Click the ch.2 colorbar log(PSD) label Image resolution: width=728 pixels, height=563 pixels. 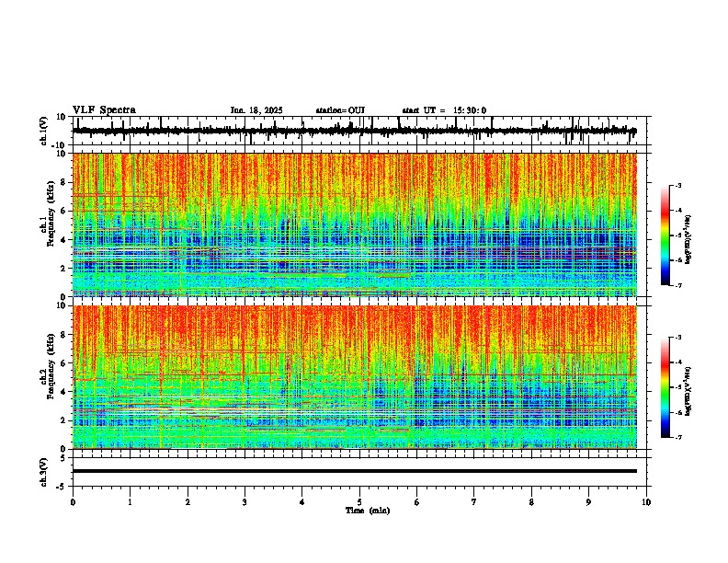point(688,391)
